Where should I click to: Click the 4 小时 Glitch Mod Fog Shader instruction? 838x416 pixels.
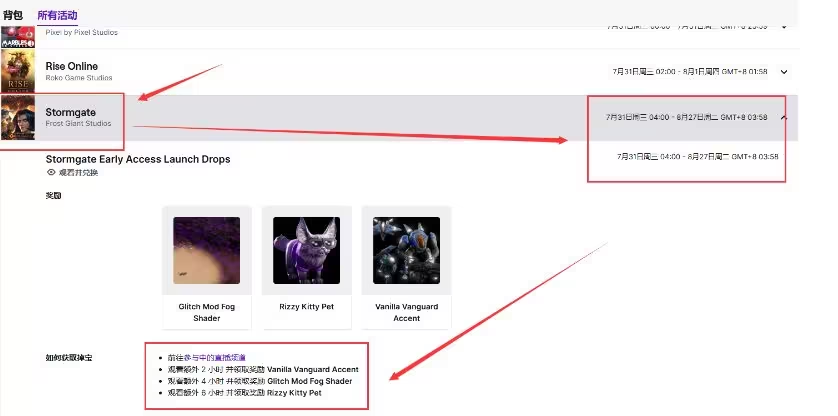[x=260, y=381]
